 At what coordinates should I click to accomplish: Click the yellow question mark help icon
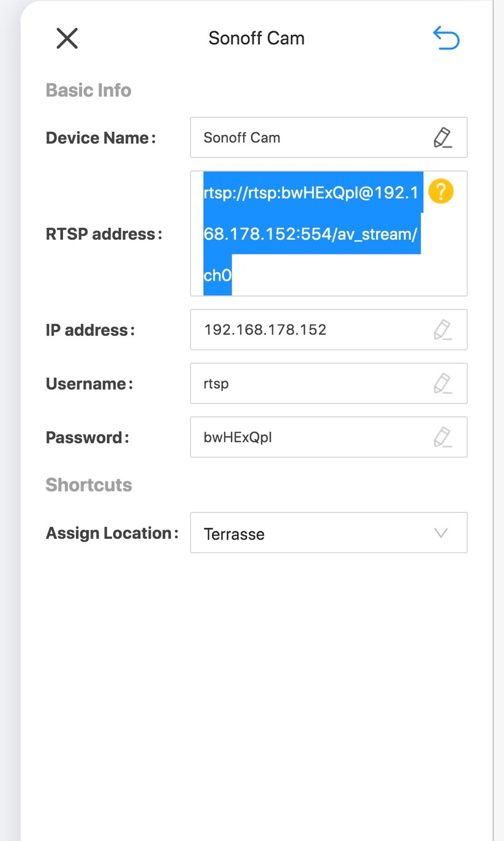pos(440,191)
